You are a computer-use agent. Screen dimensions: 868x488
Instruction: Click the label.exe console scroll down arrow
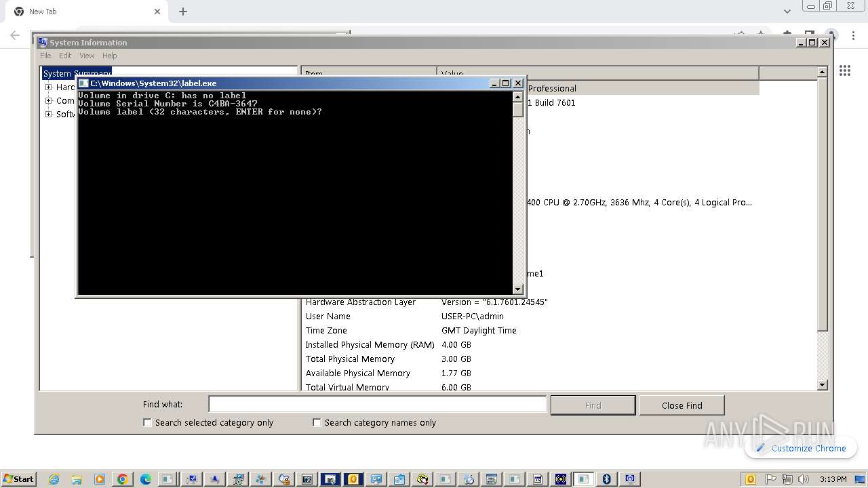click(x=518, y=289)
